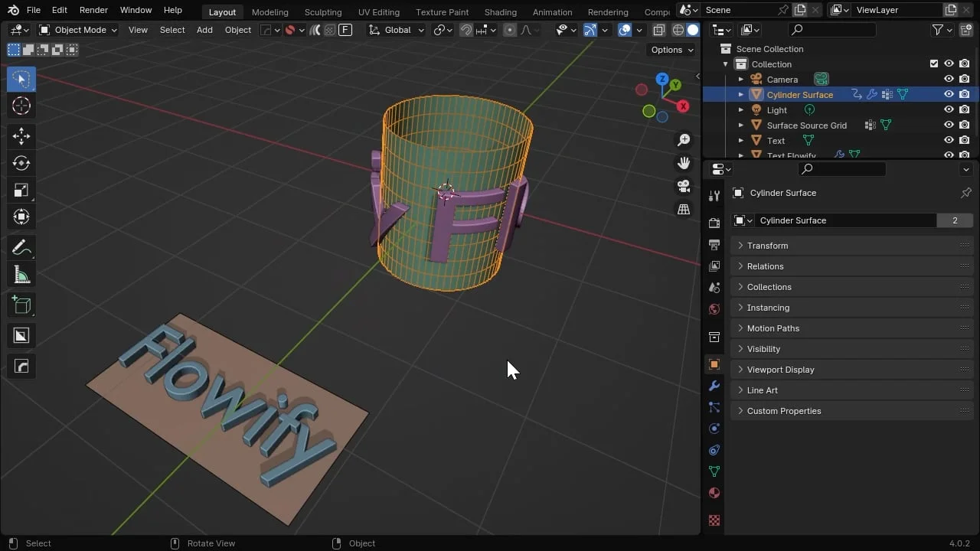Select the Move tool in the toolbar
Image resolution: width=980 pixels, height=551 pixels.
pyautogui.click(x=21, y=136)
